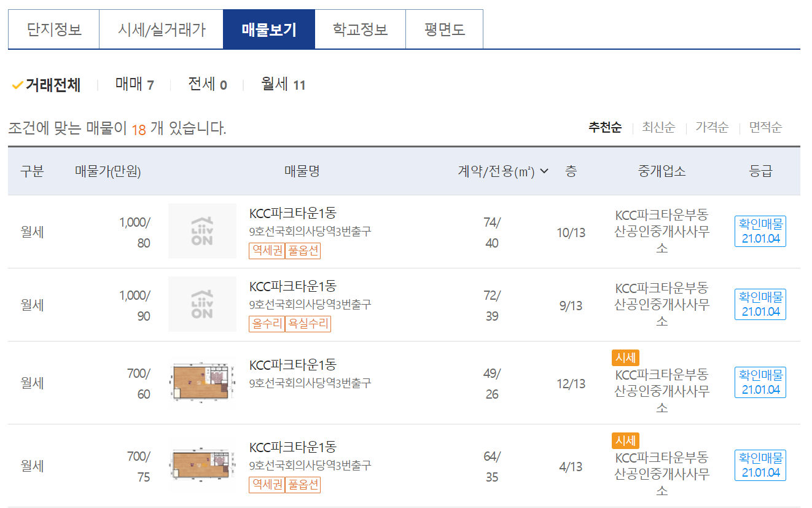Click the price 700/75
The height and width of the screenshot is (508, 812).
coord(139,467)
